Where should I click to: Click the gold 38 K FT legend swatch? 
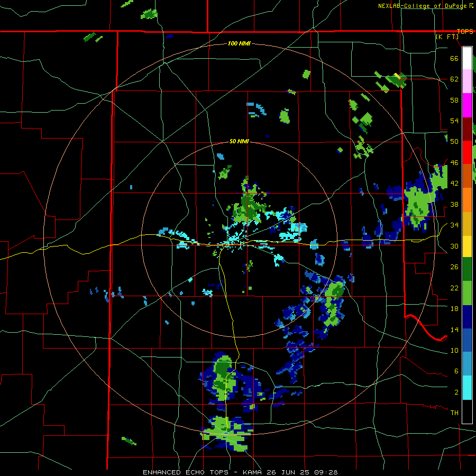tap(467, 224)
